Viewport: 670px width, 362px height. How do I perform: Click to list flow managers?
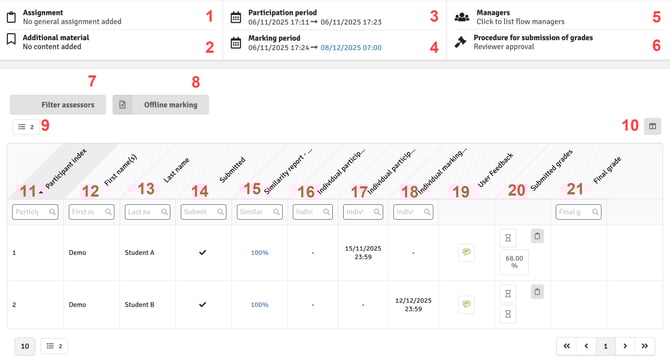coord(520,21)
